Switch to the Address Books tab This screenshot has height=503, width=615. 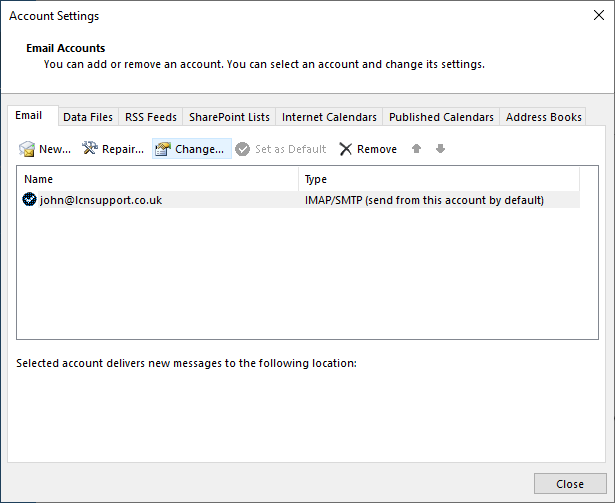coord(543,117)
